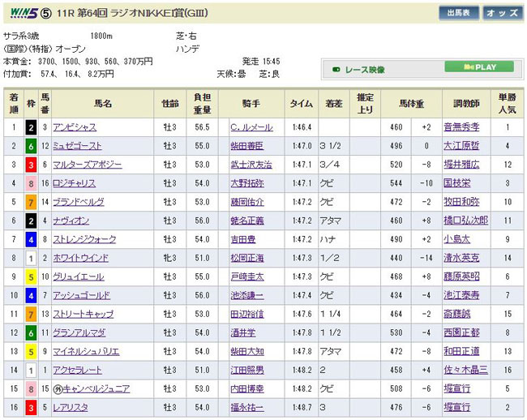Viewport: 527px width, 420px height.
Task: View trainer 堀井雅広's profile
Action: pyautogui.click(x=461, y=165)
